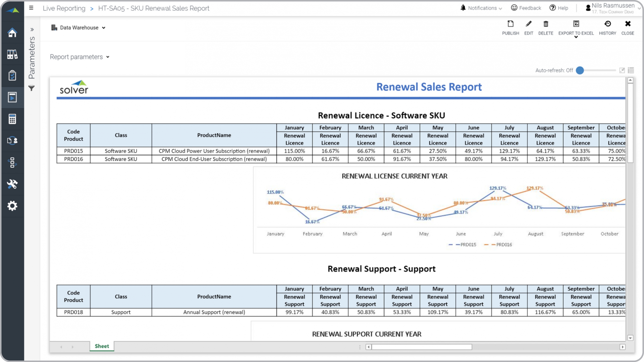
Task: Open the Home icon in sidebar
Action: (x=12, y=33)
